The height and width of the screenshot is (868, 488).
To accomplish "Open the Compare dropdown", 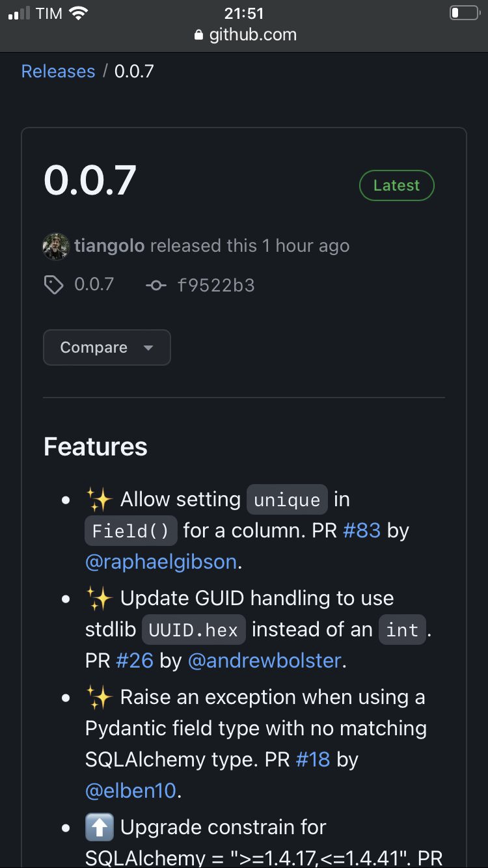I will (106, 347).
